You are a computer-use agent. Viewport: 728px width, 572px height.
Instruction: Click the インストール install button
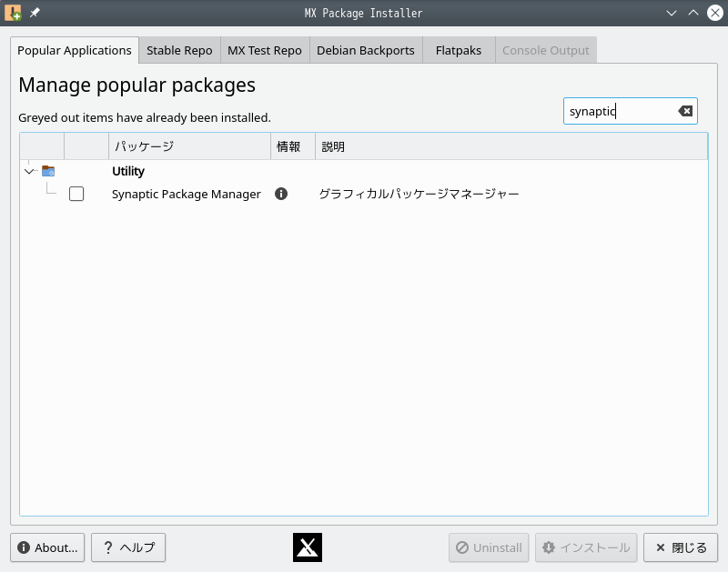click(586, 547)
